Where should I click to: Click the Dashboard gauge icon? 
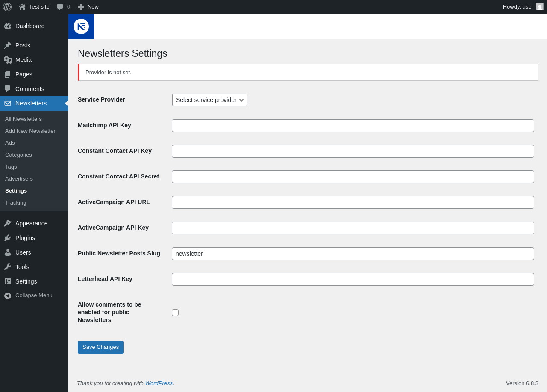(x=8, y=26)
